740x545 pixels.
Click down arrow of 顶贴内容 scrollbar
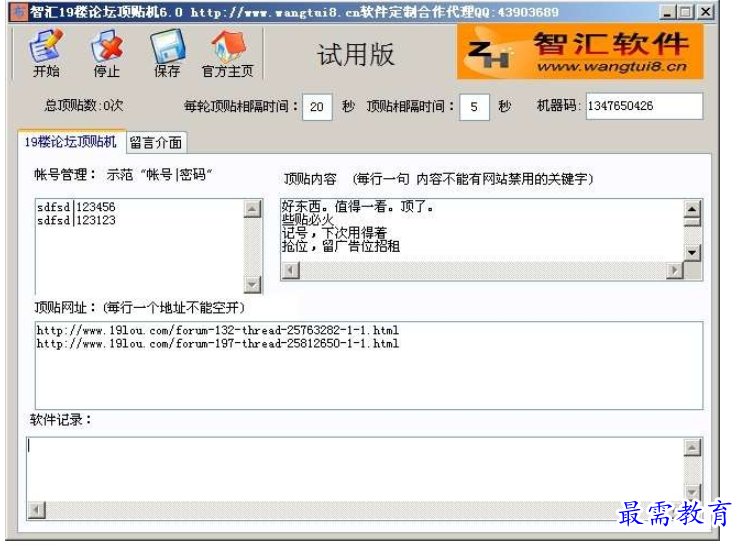coord(692,253)
